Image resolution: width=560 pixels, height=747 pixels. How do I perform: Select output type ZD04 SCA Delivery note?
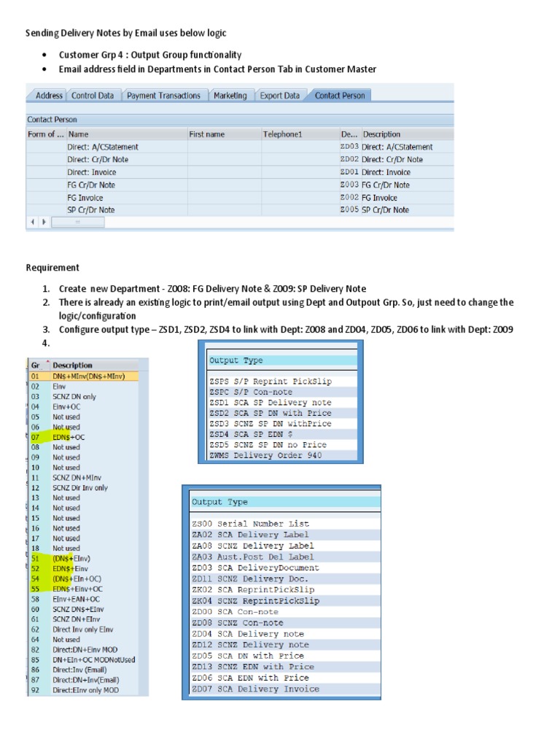point(285,634)
